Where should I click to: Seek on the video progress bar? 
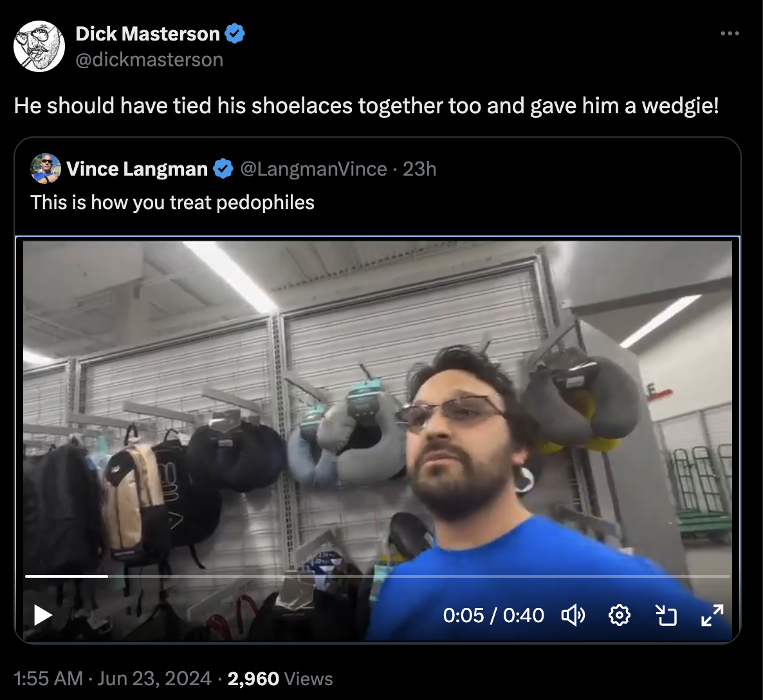(x=378, y=576)
